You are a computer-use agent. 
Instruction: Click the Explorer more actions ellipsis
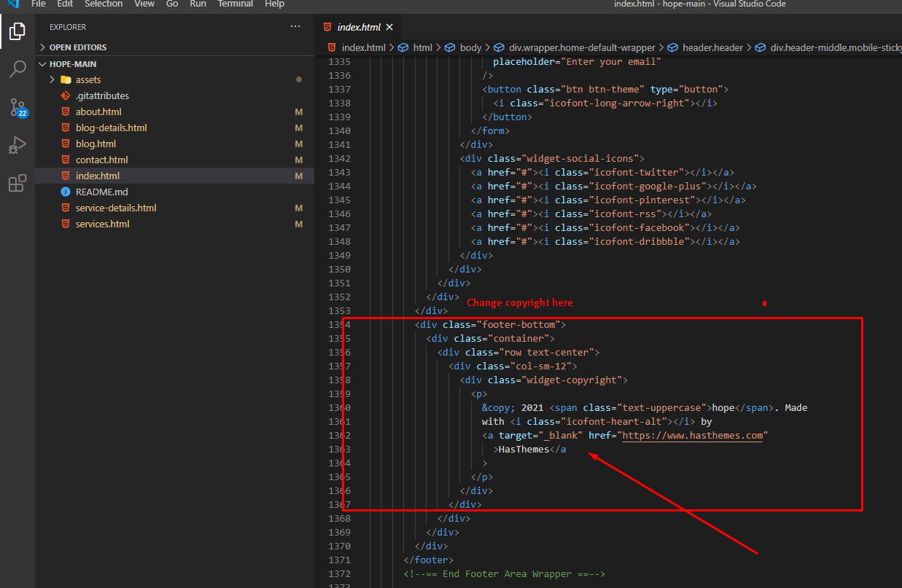pos(295,27)
